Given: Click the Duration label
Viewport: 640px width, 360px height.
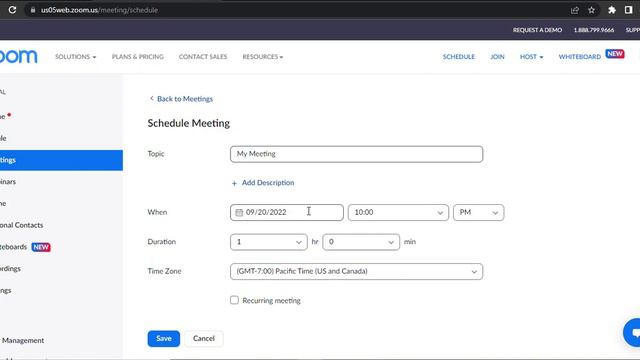Looking at the screenshot, I should 162,242.
